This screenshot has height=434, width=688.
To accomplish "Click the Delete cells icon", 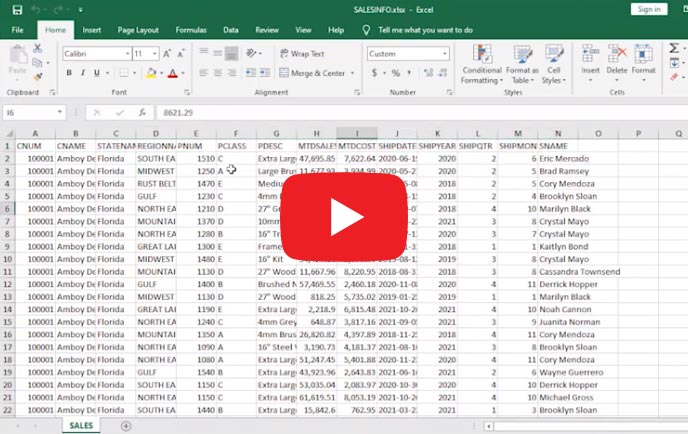I will click(x=617, y=59).
